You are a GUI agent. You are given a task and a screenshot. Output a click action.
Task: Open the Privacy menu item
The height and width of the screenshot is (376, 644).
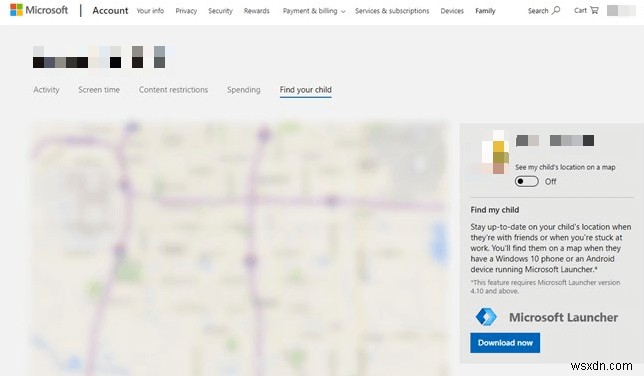[186, 11]
